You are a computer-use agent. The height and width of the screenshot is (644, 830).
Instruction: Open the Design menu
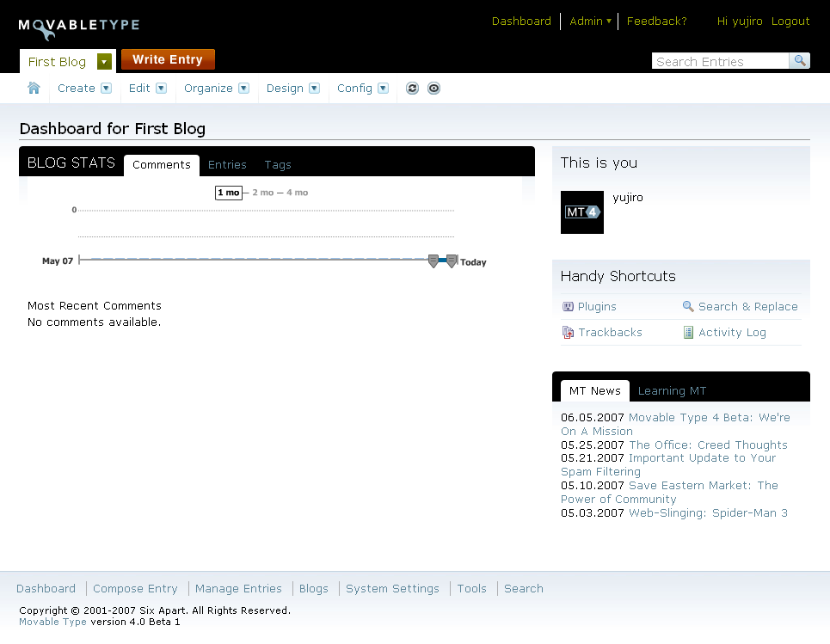(285, 89)
